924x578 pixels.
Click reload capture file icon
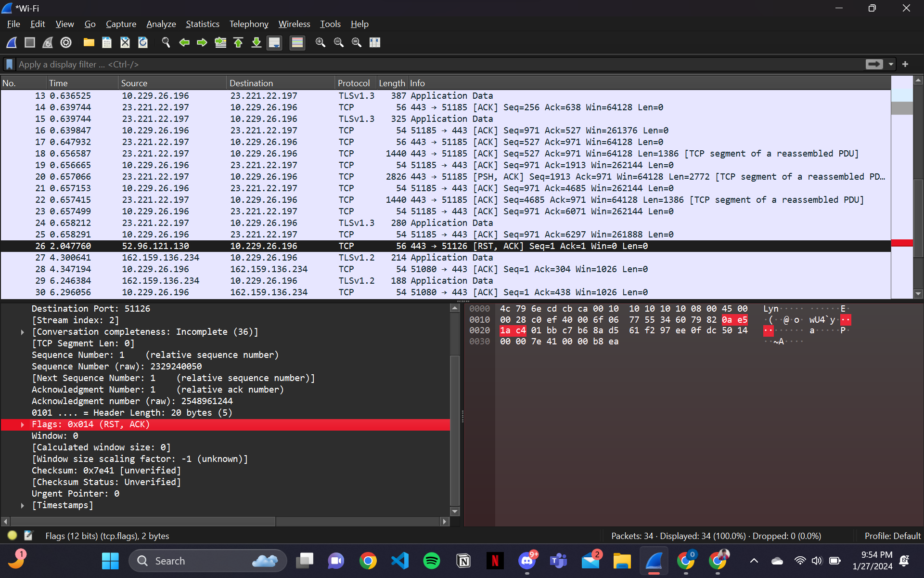click(143, 42)
